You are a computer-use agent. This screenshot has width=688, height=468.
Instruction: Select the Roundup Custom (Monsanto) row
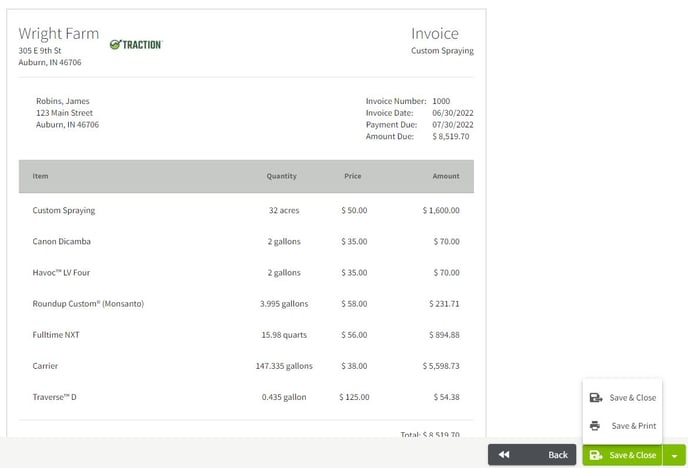pos(246,304)
